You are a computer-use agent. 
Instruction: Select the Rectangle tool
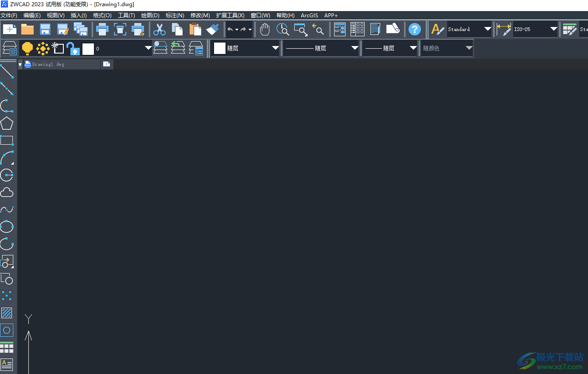(x=7, y=140)
